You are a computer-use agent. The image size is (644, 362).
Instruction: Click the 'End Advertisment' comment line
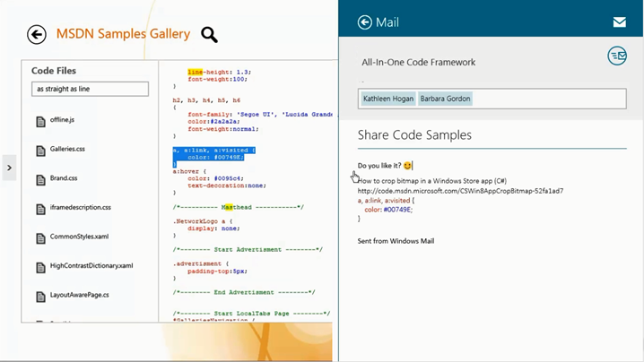click(244, 292)
